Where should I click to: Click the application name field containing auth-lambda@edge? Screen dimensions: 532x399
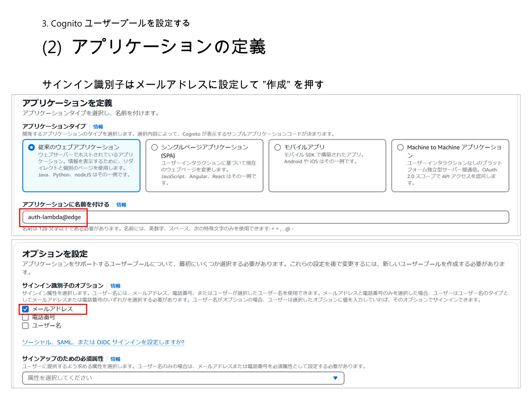pos(266,217)
